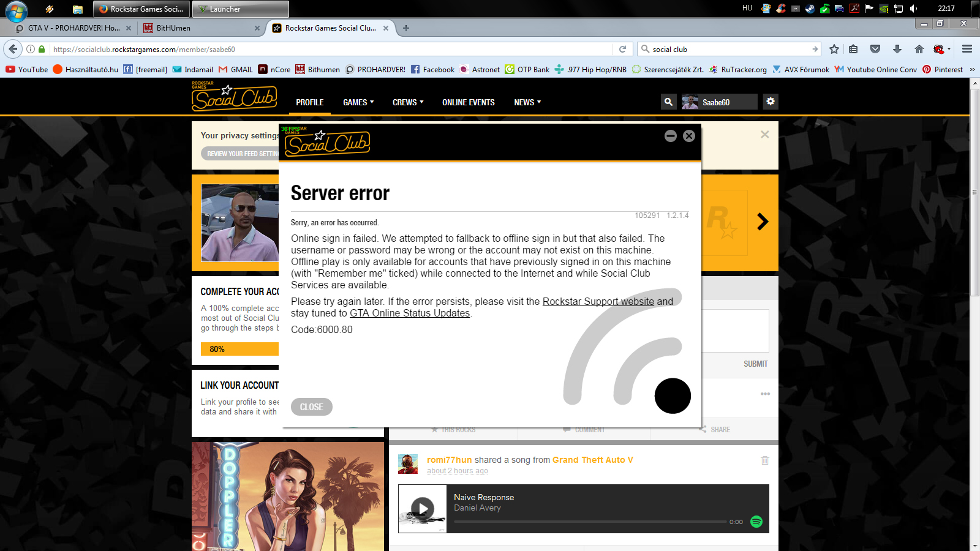Open romi77hun's profile link
This screenshot has width=980, height=551.
pos(450,460)
